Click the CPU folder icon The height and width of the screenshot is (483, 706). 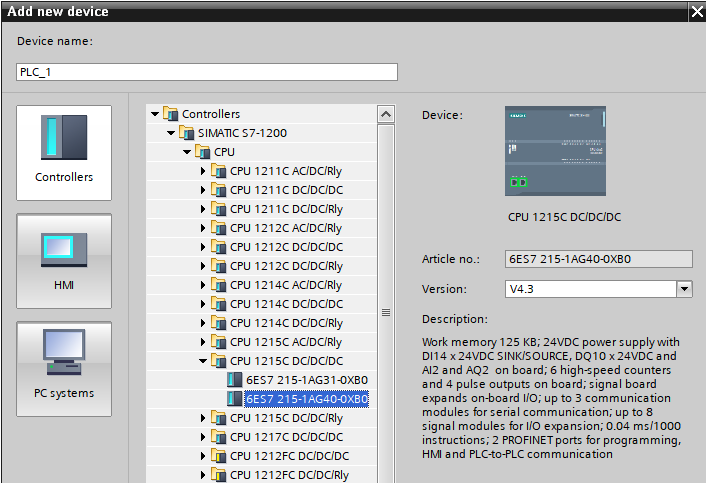(203, 152)
